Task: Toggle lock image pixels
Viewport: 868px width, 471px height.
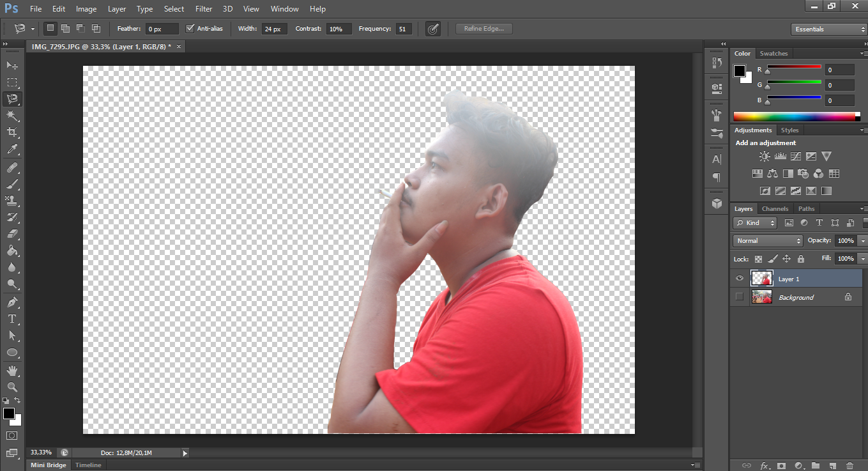Action: pyautogui.click(x=772, y=259)
